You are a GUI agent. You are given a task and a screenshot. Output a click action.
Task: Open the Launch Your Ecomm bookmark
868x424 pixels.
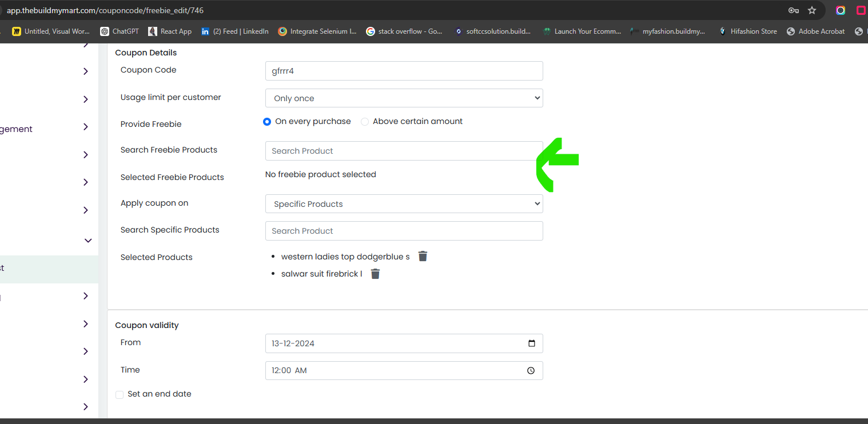coord(582,31)
